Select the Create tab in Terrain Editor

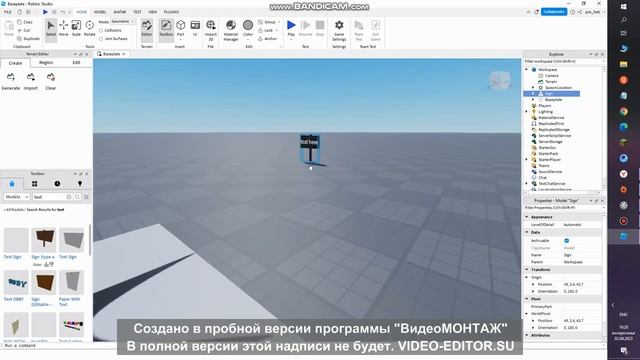point(16,63)
